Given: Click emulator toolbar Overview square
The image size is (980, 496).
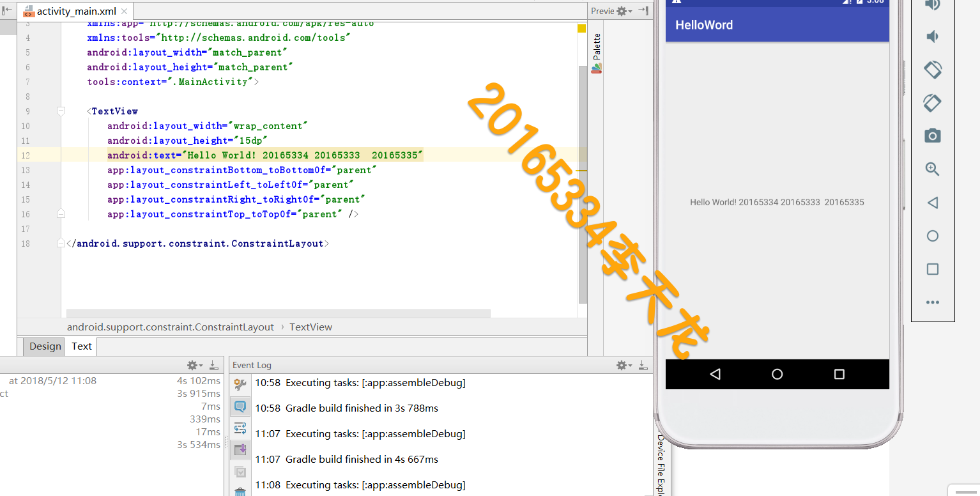Looking at the screenshot, I should click(x=933, y=269).
